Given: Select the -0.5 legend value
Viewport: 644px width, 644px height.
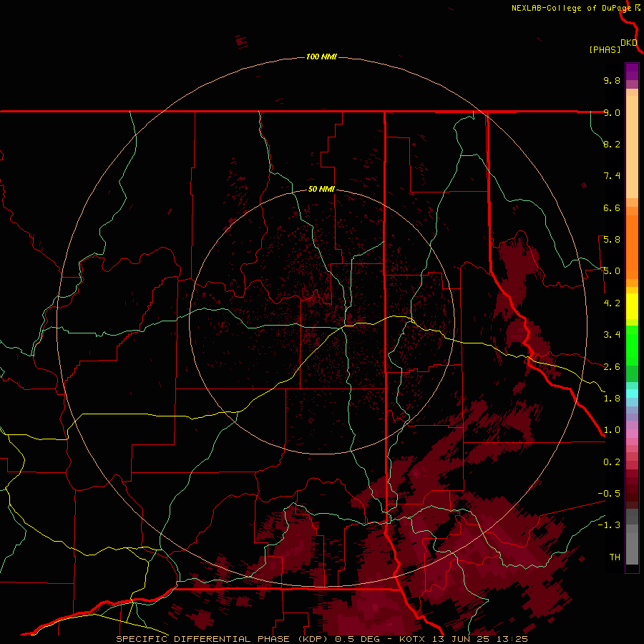Looking at the screenshot, I should point(609,494).
